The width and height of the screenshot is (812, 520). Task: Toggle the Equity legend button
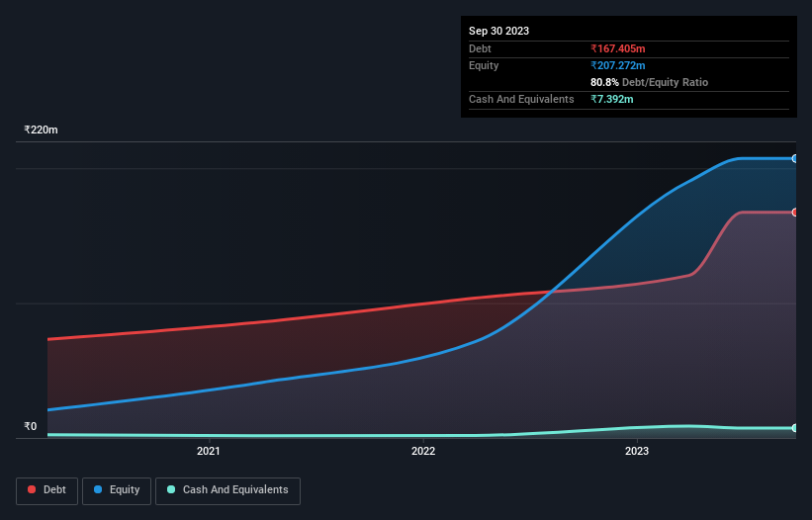117,490
